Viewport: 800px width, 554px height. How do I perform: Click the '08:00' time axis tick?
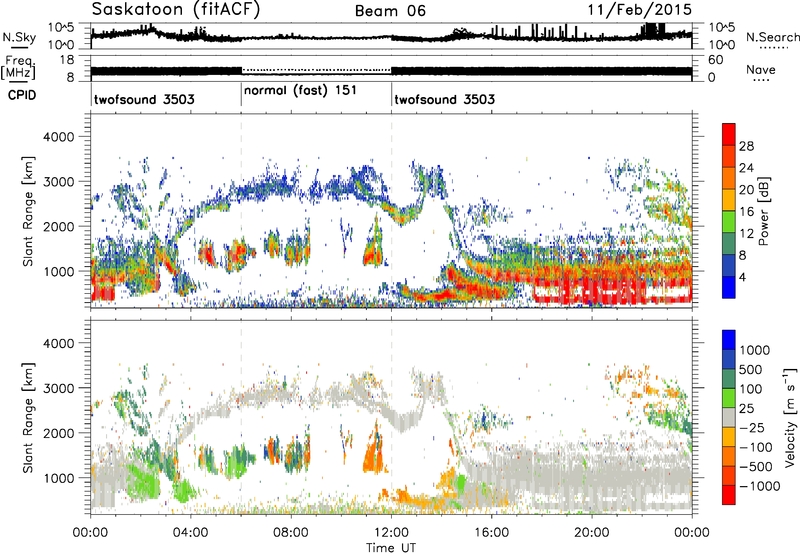291,533
